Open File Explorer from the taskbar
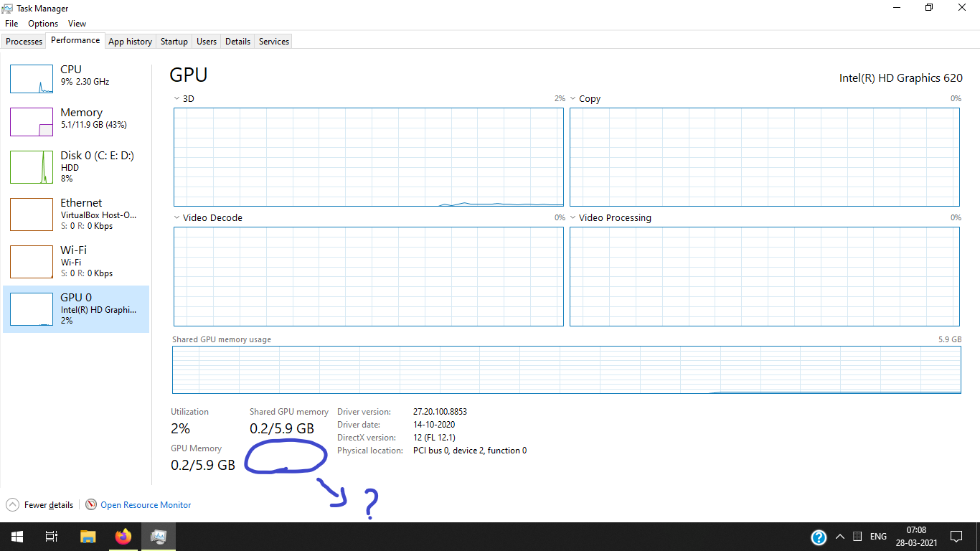 pyautogui.click(x=88, y=536)
